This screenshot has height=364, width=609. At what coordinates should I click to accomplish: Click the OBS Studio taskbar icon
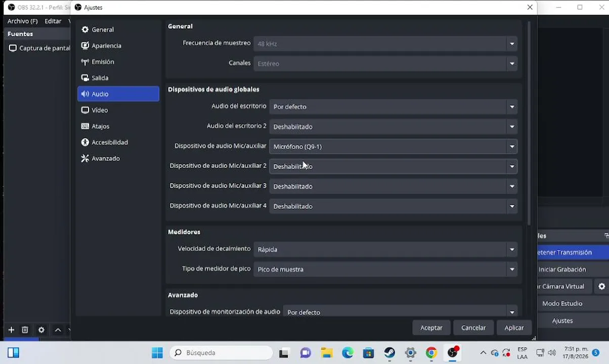(x=453, y=353)
